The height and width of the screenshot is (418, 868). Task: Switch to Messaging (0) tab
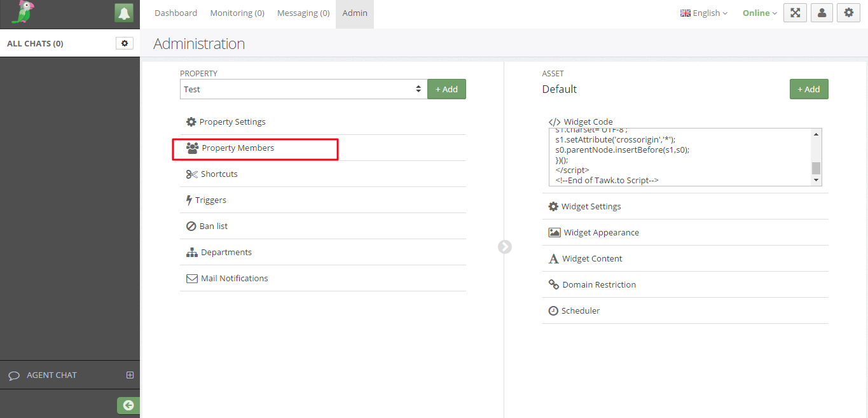[303, 13]
